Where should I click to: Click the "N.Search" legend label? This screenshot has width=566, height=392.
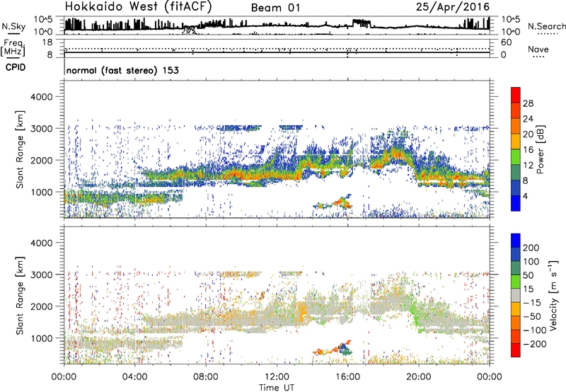pos(546,26)
